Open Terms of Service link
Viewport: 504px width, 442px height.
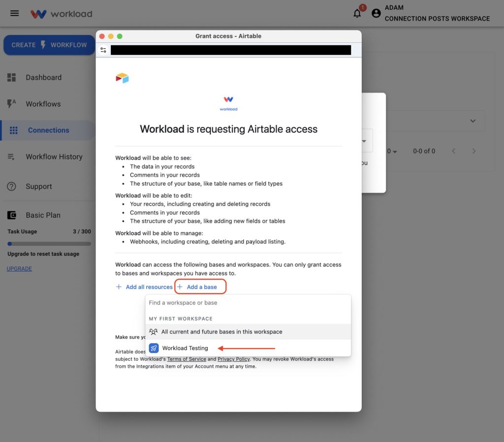pos(187,359)
